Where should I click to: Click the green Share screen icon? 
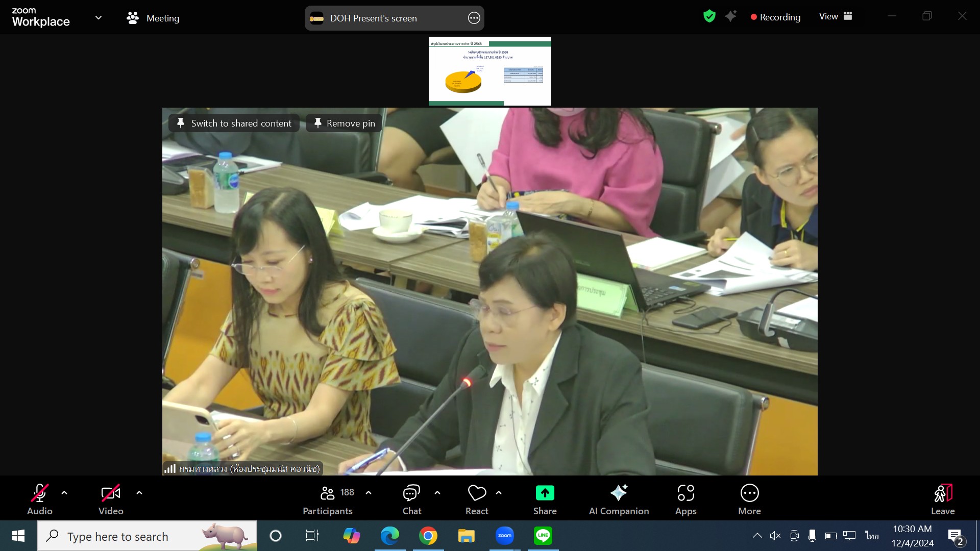[x=545, y=493]
